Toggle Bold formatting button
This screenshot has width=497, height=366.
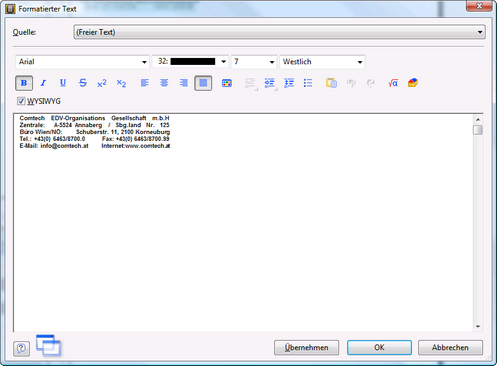pyautogui.click(x=24, y=83)
